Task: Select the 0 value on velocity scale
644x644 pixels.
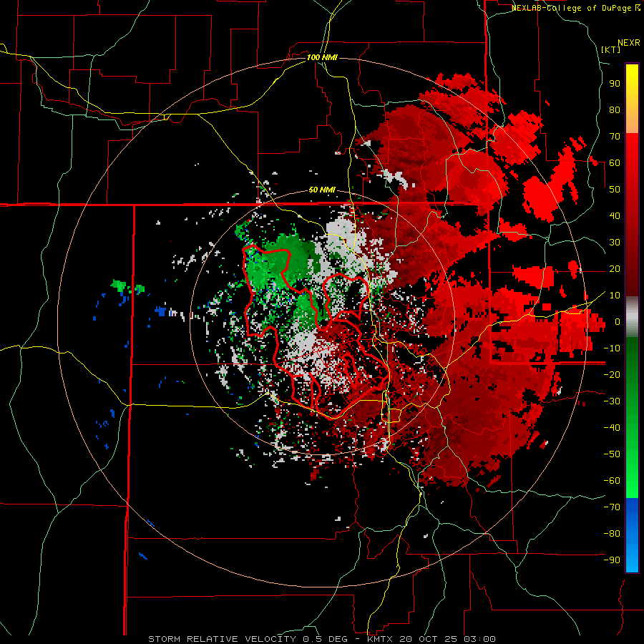Action: click(x=618, y=322)
